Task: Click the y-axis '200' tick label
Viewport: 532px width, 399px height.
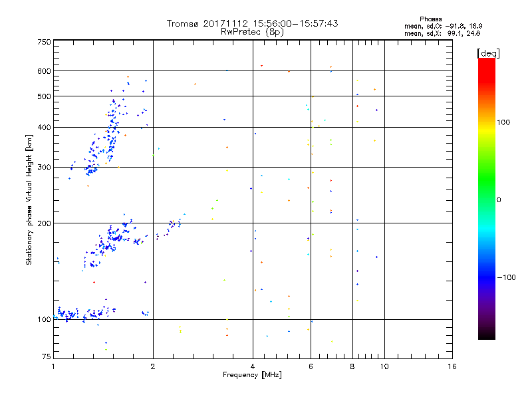Action: (x=44, y=223)
